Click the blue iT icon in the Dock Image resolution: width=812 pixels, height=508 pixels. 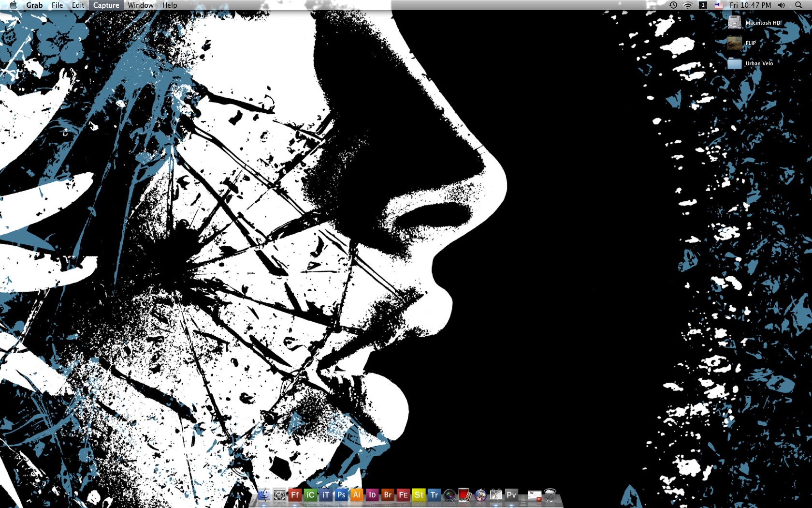pos(326,494)
